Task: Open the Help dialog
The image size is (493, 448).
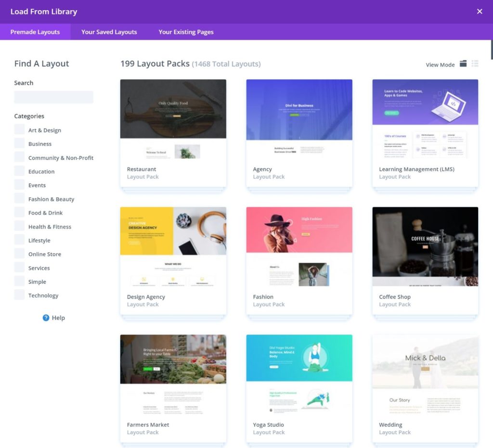Action: click(53, 318)
